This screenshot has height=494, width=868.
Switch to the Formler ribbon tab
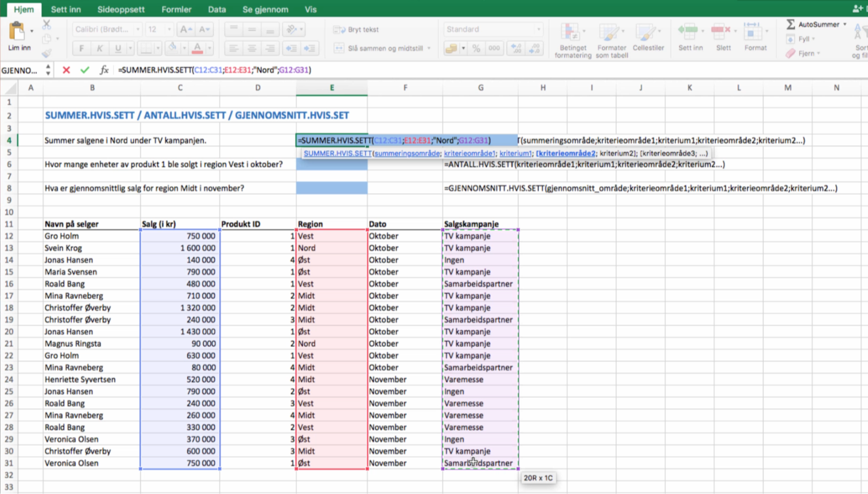[x=176, y=9]
